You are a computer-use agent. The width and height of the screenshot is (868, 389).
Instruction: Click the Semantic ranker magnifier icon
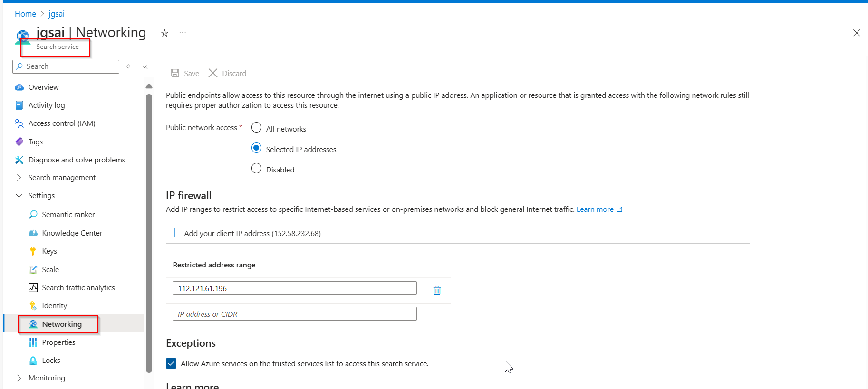pos(33,215)
